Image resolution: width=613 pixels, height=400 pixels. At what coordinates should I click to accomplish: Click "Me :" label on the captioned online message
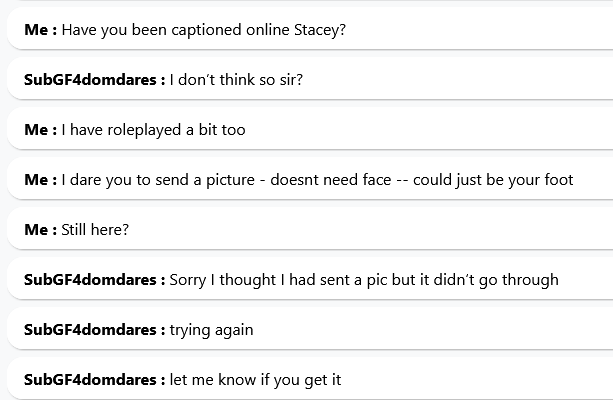tap(40, 30)
